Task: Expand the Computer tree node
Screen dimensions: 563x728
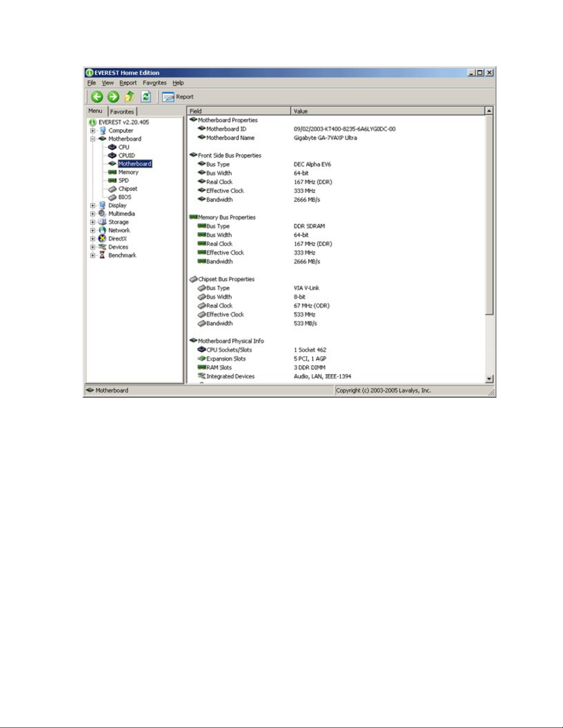Action: tap(93, 131)
